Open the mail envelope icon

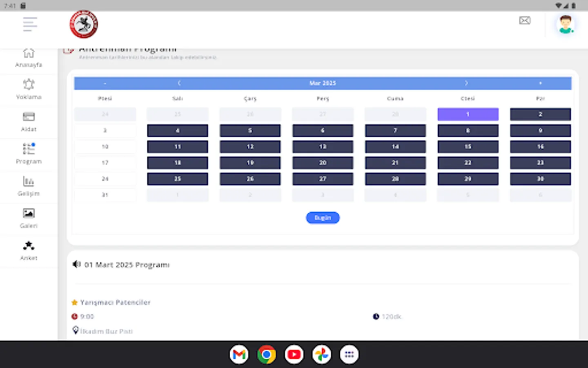525,20
